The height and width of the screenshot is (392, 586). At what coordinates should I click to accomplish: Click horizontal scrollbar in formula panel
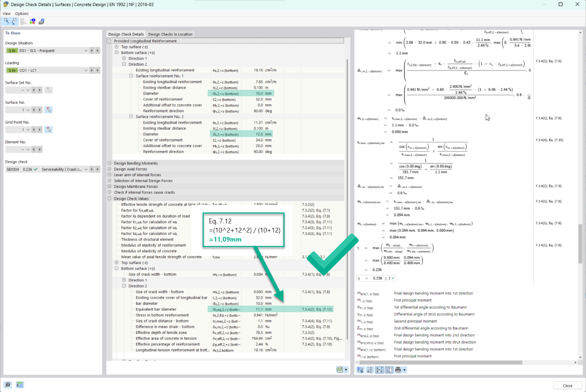[x=440, y=362]
